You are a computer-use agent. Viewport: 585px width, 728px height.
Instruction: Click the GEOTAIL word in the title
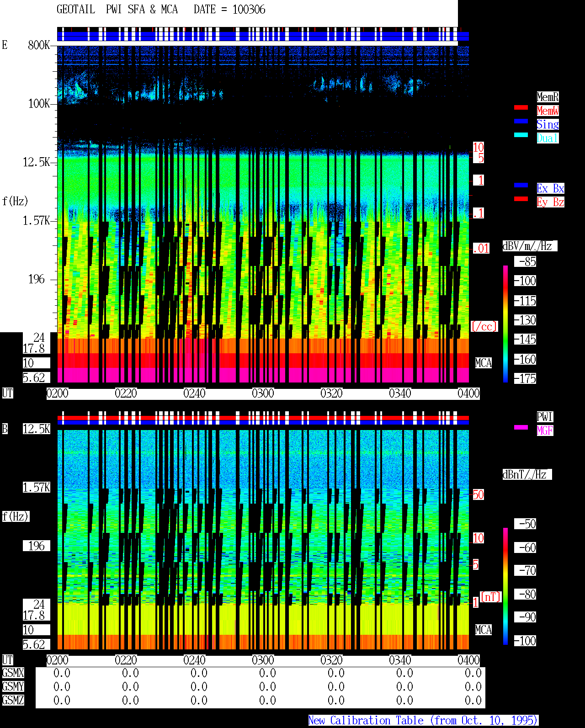(x=76, y=10)
